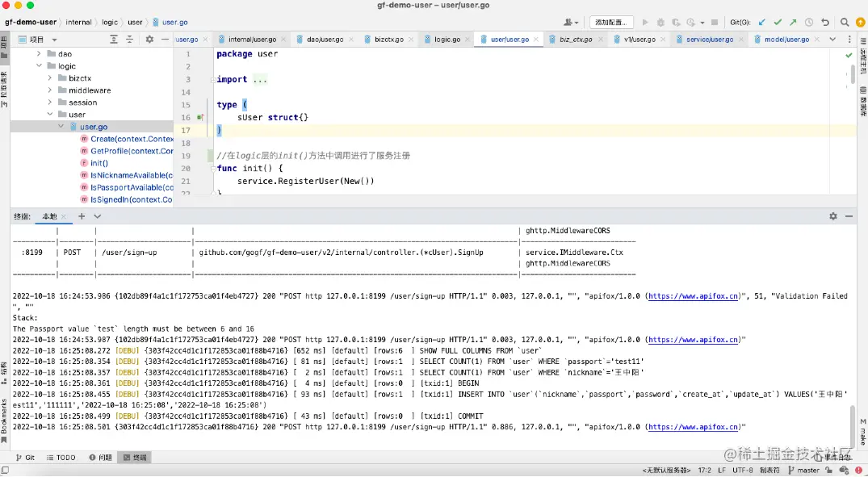Collapse the logic folder
868x477 pixels.
click(39, 66)
